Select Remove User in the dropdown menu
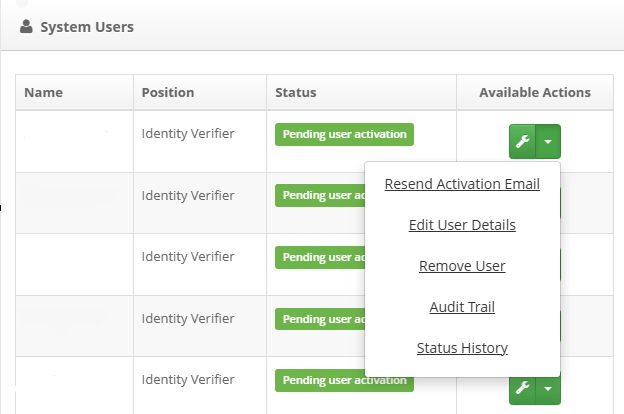Screen dimensions: 624x414 click(x=462, y=266)
